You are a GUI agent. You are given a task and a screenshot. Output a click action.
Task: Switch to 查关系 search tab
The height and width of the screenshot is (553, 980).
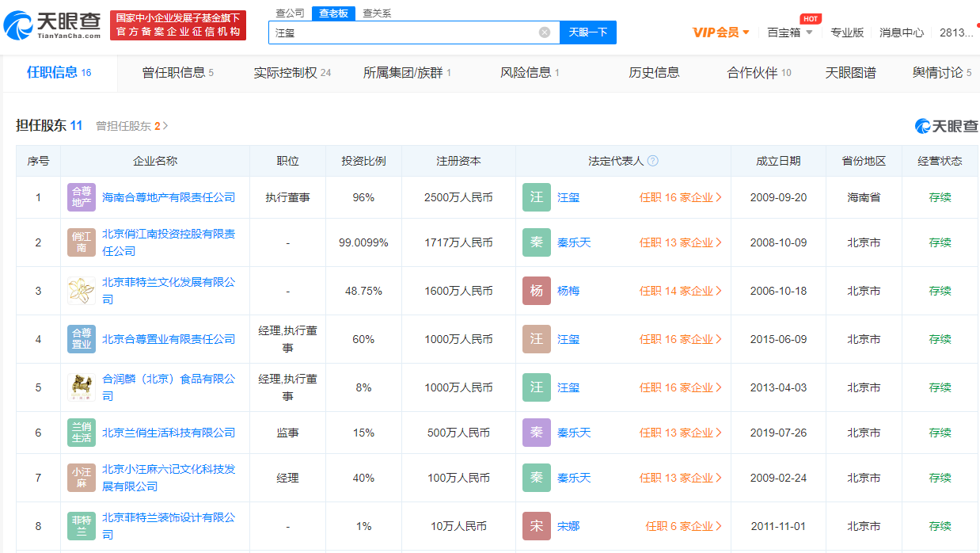point(377,13)
